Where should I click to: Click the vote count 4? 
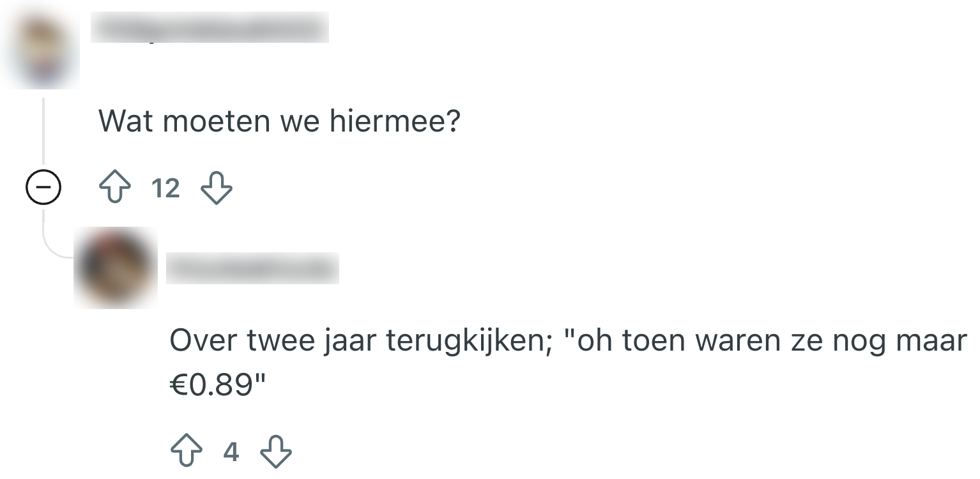(231, 452)
